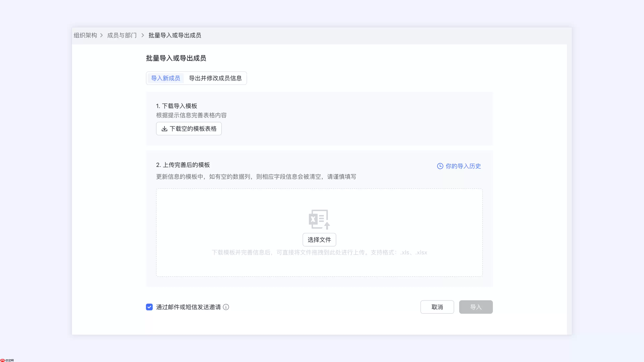Click the chevron after 组织架构 breadcrumb
The height and width of the screenshot is (362, 644).
(101, 36)
